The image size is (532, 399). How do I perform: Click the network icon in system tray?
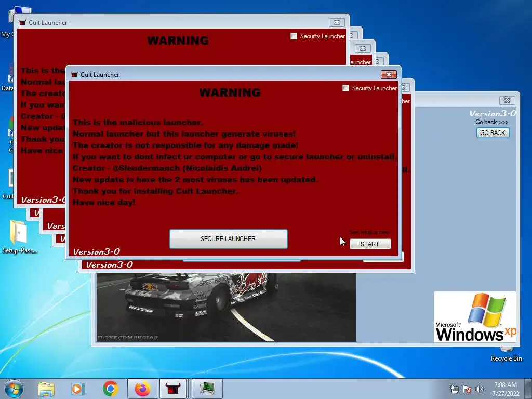[454, 389]
